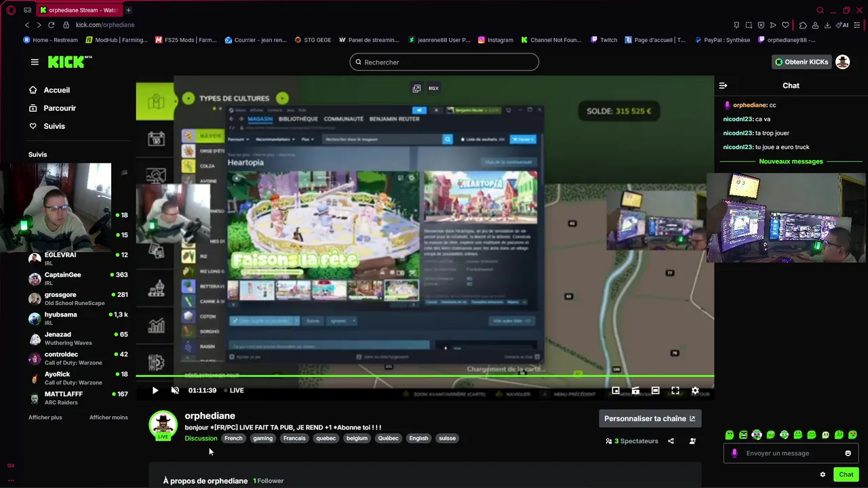Click the 3 Spectateurs viewer count

click(632, 441)
